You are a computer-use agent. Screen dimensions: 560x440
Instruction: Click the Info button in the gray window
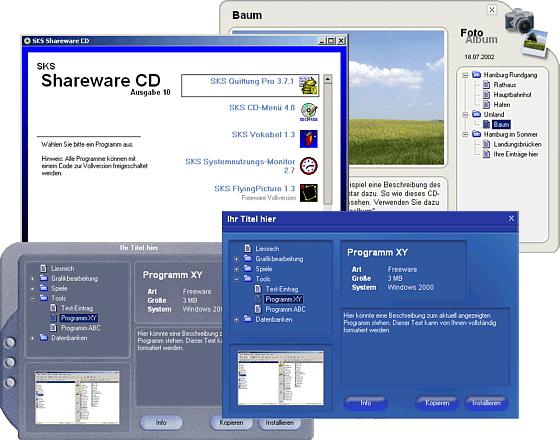(161, 422)
